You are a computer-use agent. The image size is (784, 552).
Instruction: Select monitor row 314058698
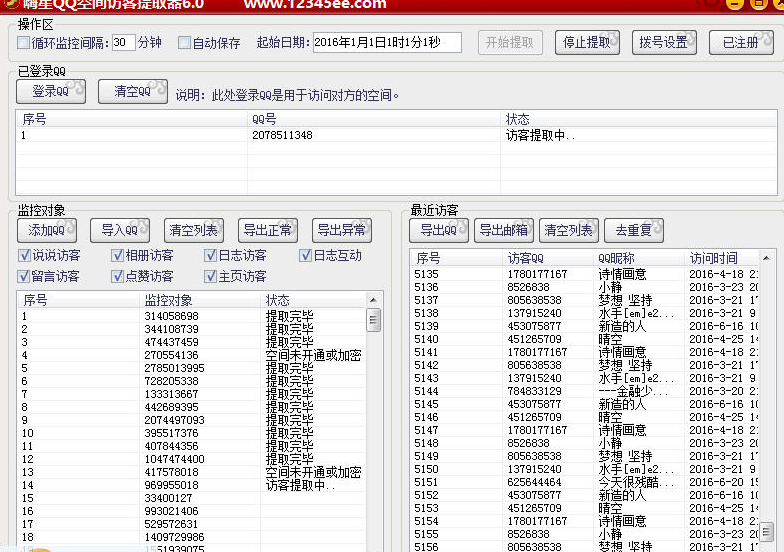pos(192,316)
